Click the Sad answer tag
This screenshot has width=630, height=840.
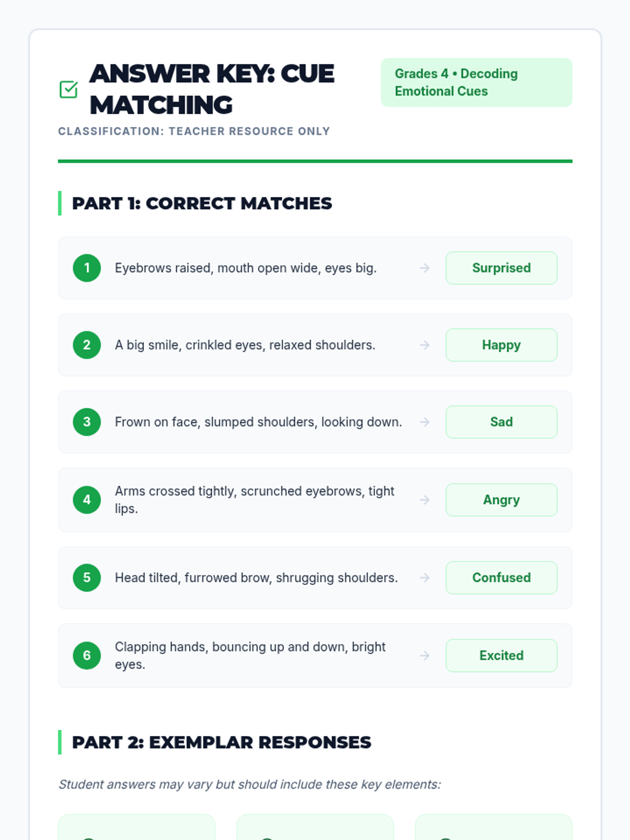(501, 422)
